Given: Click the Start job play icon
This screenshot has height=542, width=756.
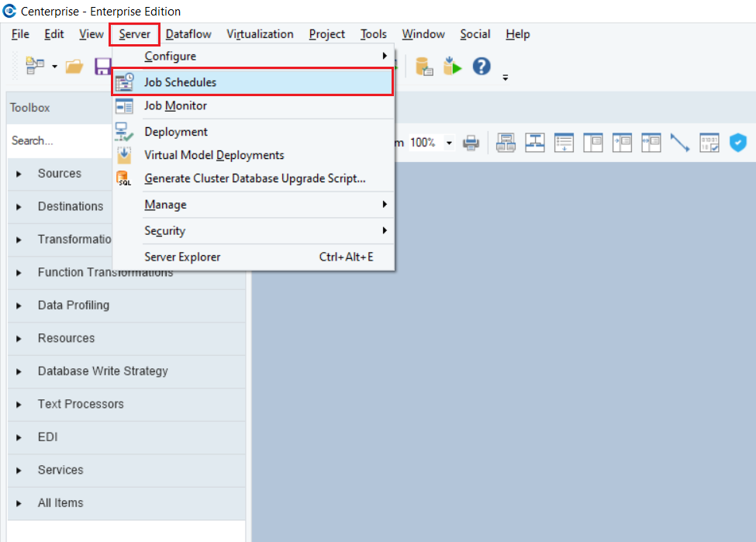Looking at the screenshot, I should coord(452,66).
